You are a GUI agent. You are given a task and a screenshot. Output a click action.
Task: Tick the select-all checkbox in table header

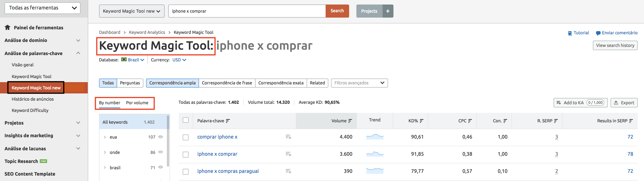185,120
